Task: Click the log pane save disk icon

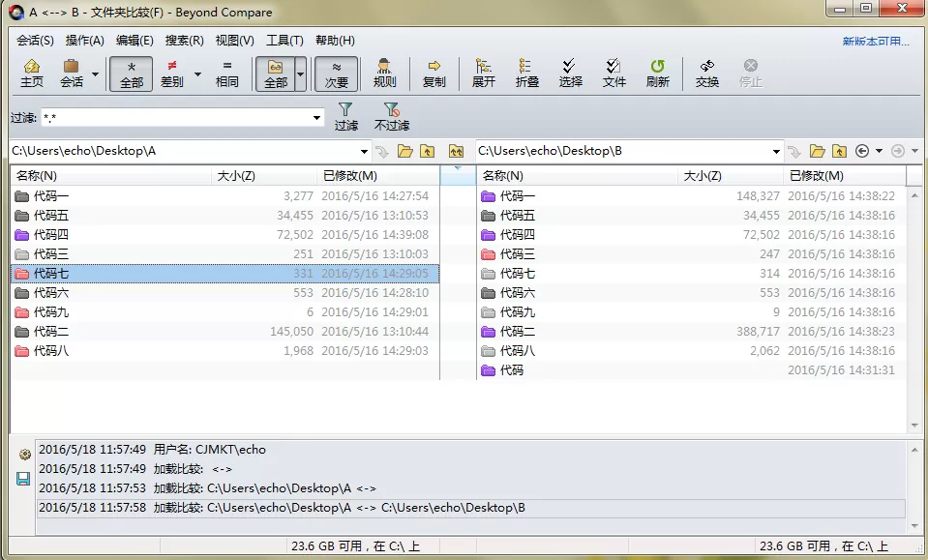Action: point(23,479)
